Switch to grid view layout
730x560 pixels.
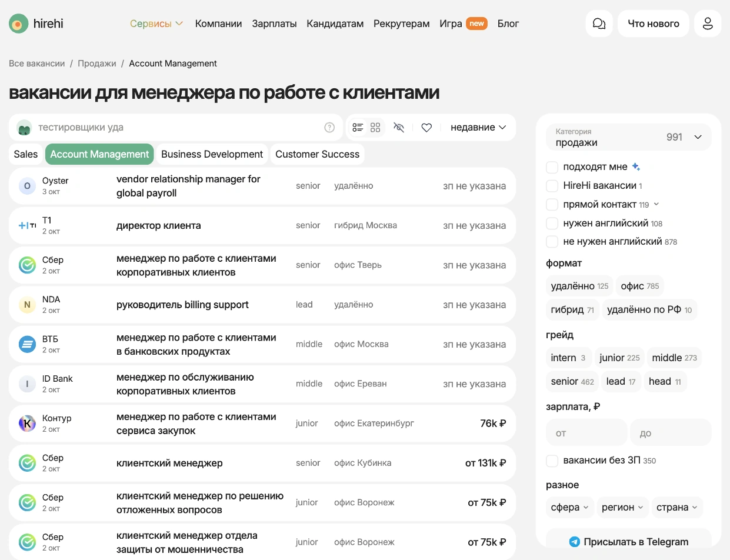click(375, 127)
